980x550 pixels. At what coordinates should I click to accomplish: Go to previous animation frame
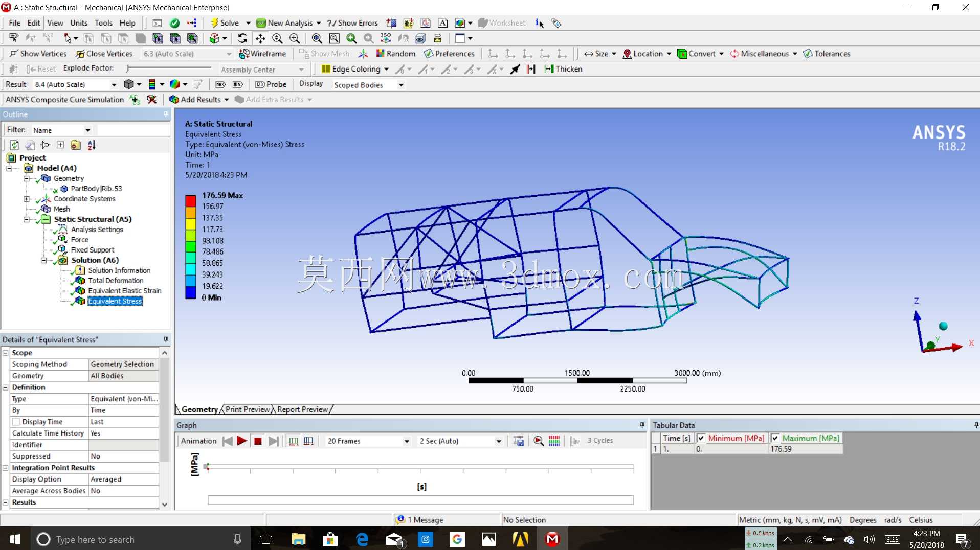[228, 441]
